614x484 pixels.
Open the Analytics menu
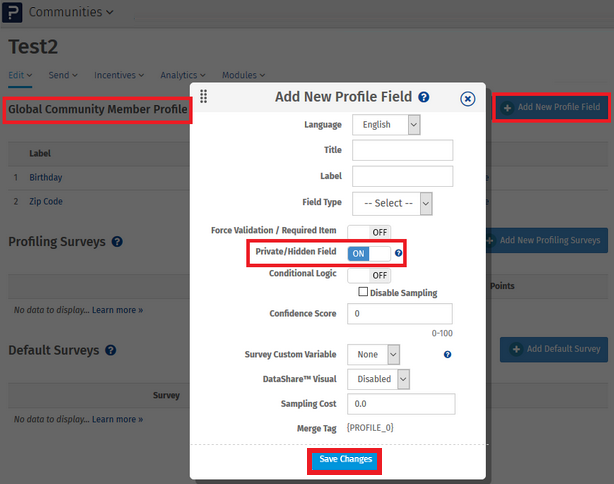183,75
